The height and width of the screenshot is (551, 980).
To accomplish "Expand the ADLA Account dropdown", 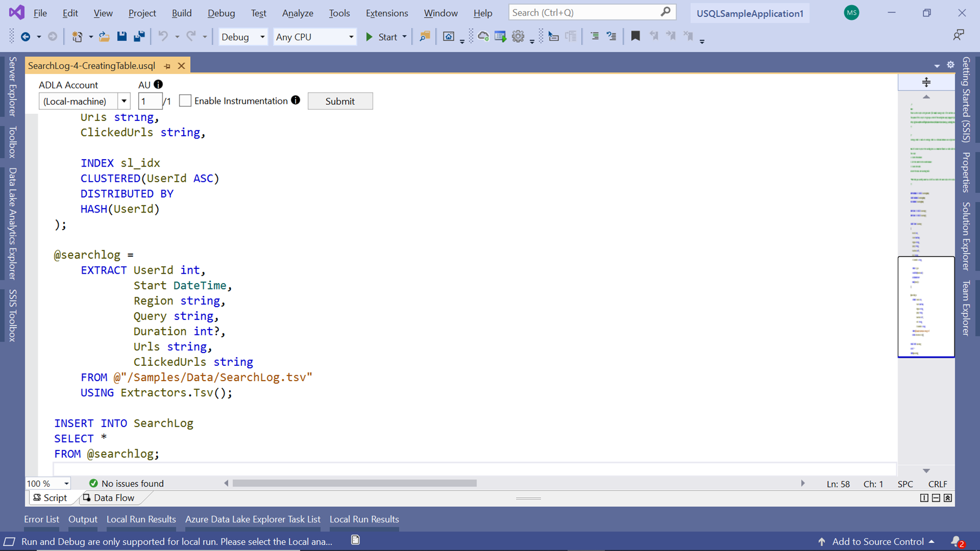I will [x=124, y=101].
